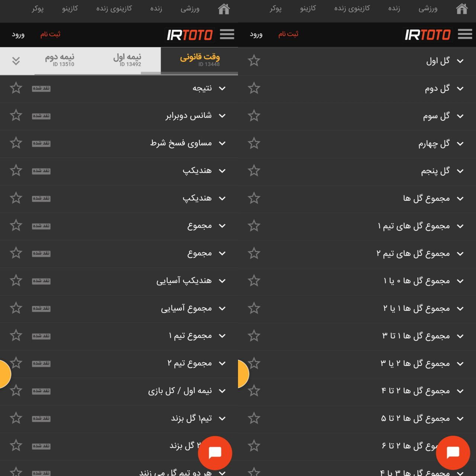The height and width of the screenshot is (476, 476).
Task: Collapse all markets with the double chevron
Action: point(16,61)
